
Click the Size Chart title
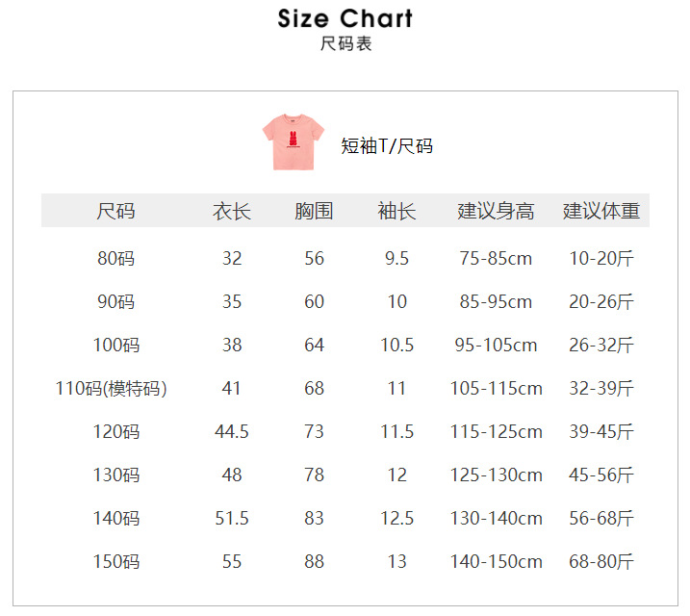tap(345, 18)
